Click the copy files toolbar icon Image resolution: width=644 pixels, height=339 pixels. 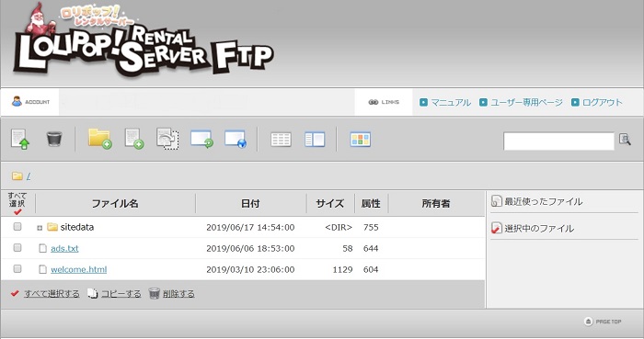(167, 139)
